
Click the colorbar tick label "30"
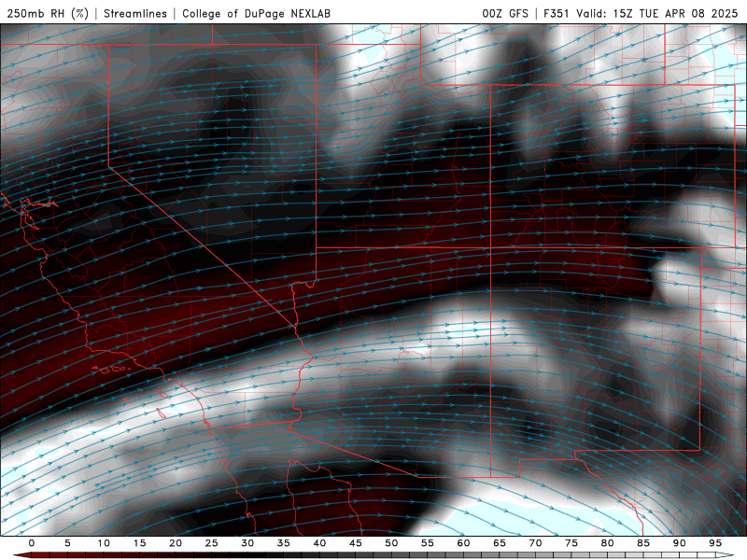tap(247, 543)
